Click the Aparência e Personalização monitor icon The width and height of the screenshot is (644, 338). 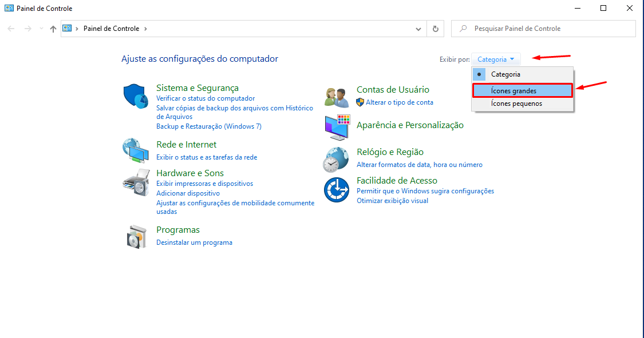(336, 127)
